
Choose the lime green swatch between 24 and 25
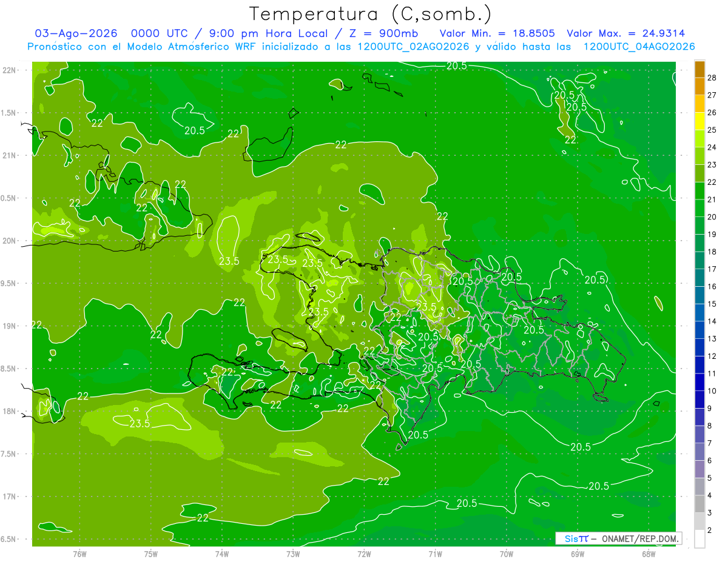(699, 139)
